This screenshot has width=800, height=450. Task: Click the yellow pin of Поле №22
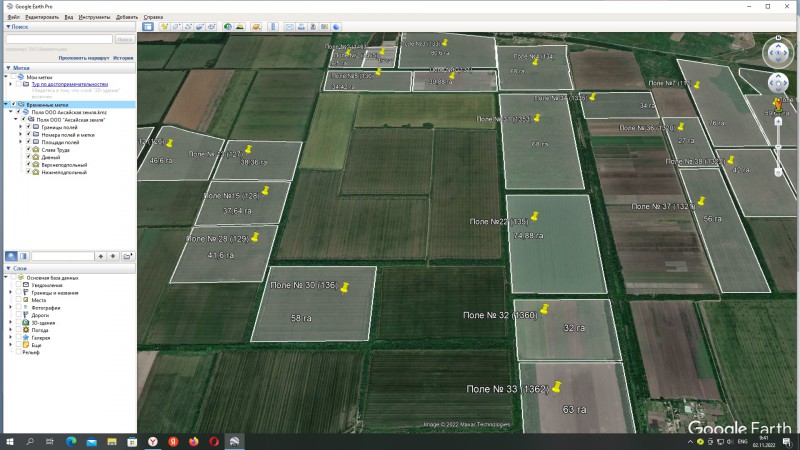534,216
